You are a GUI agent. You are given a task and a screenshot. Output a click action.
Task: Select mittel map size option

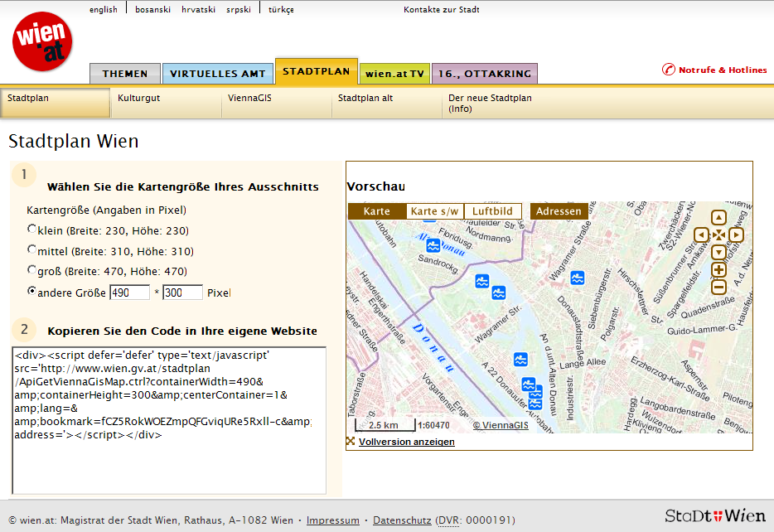[x=32, y=249]
